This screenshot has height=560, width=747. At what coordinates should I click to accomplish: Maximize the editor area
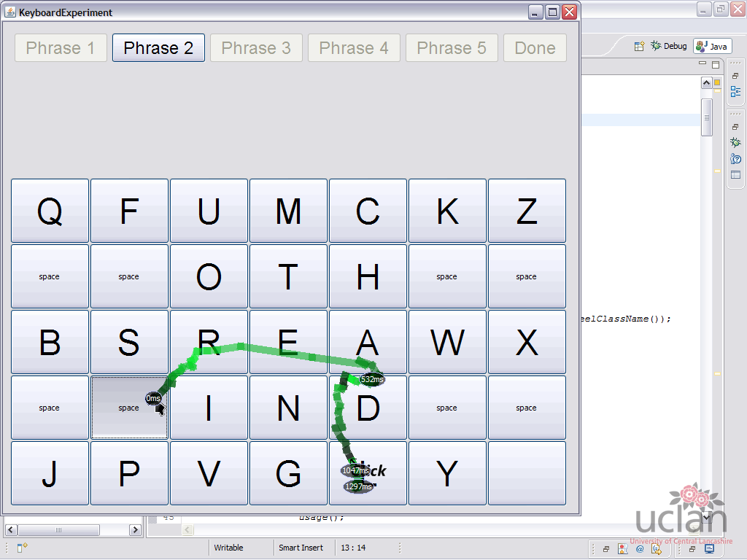point(716,64)
